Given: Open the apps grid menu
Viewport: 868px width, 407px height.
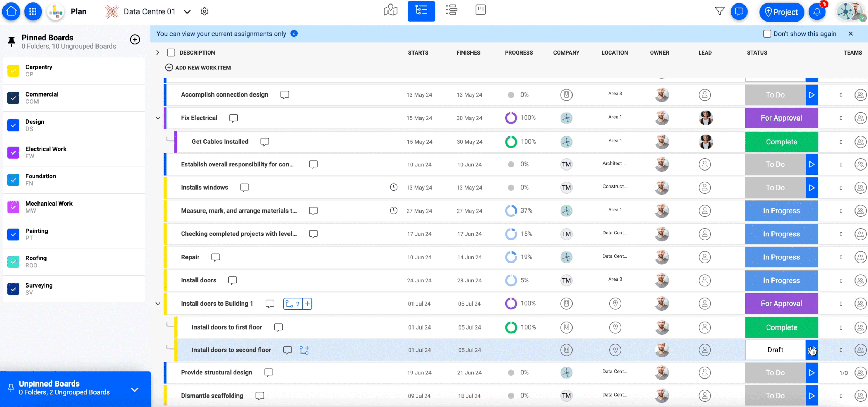Looking at the screenshot, I should (x=33, y=11).
